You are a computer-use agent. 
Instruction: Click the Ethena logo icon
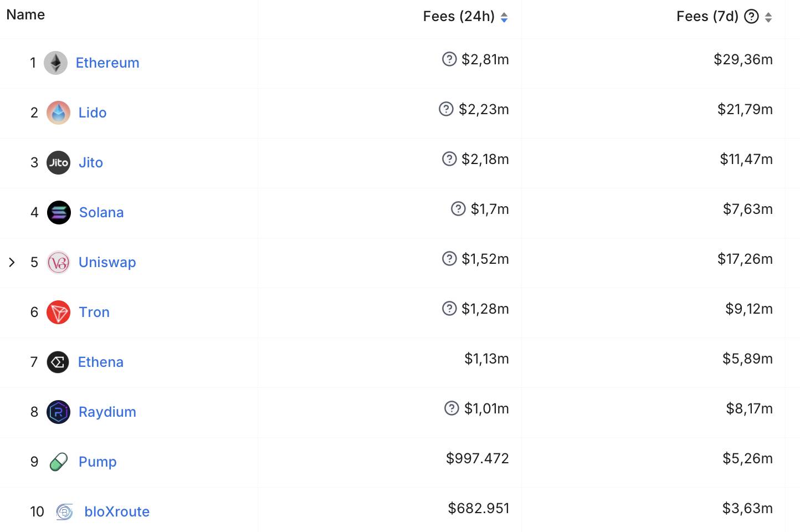[x=58, y=362]
